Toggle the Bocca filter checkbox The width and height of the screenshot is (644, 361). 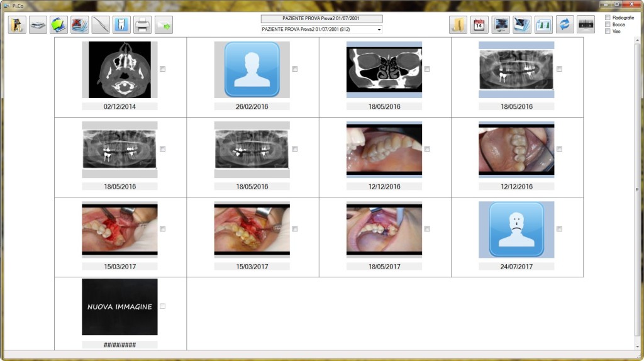(608, 25)
